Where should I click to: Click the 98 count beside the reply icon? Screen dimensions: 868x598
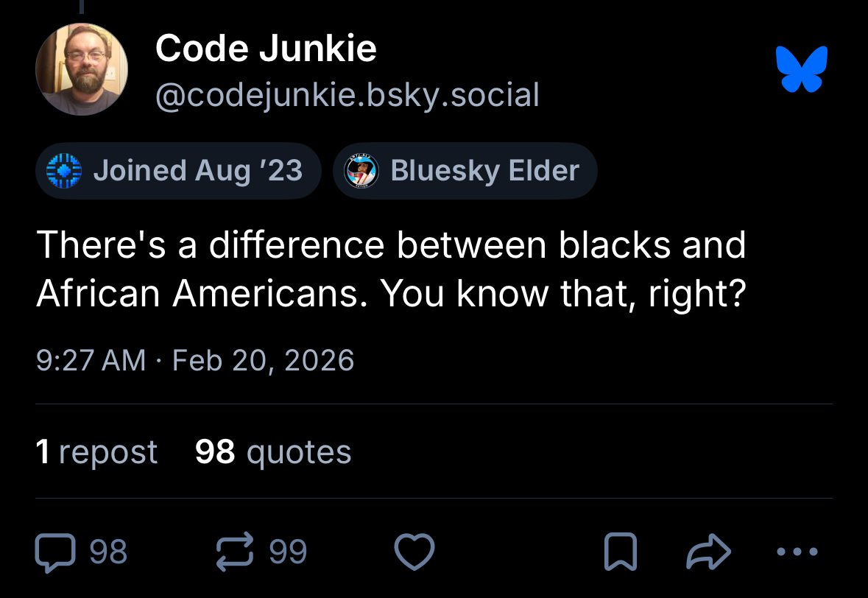(x=108, y=552)
